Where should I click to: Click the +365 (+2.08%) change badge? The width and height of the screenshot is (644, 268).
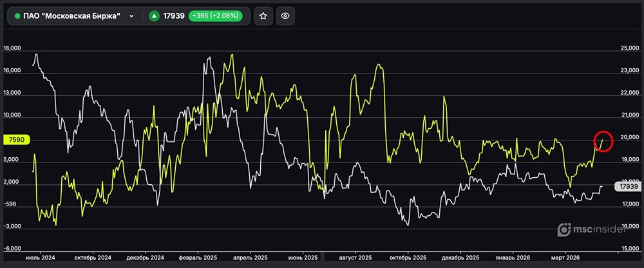(215, 16)
